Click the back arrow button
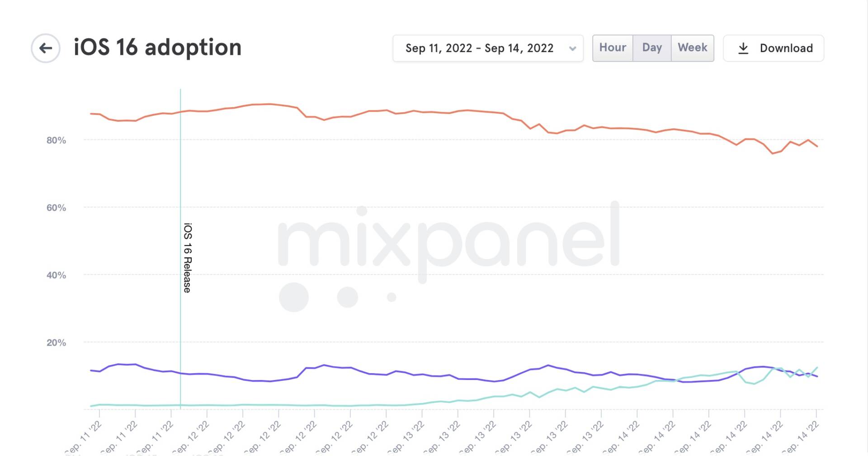Viewport: 868px width, 456px height. click(46, 48)
